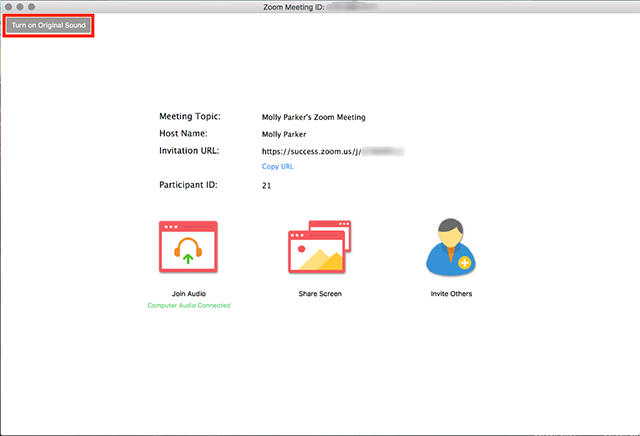This screenshot has width=640, height=436.
Task: Click the Meeting Topic: label
Action: point(190,116)
